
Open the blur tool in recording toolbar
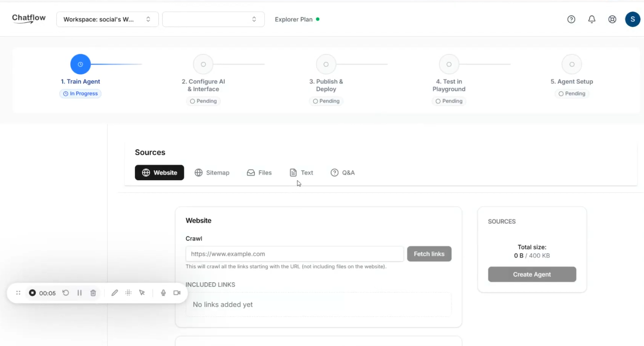click(128, 293)
